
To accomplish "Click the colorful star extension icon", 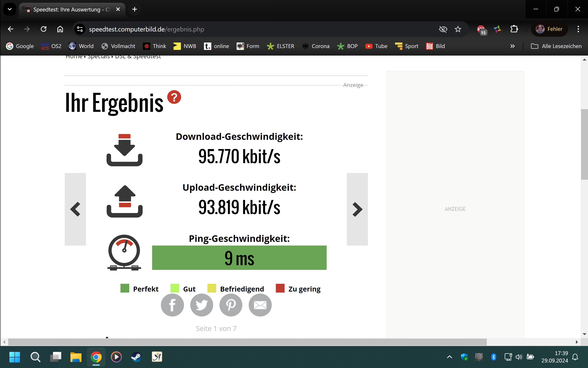I will click(x=497, y=29).
